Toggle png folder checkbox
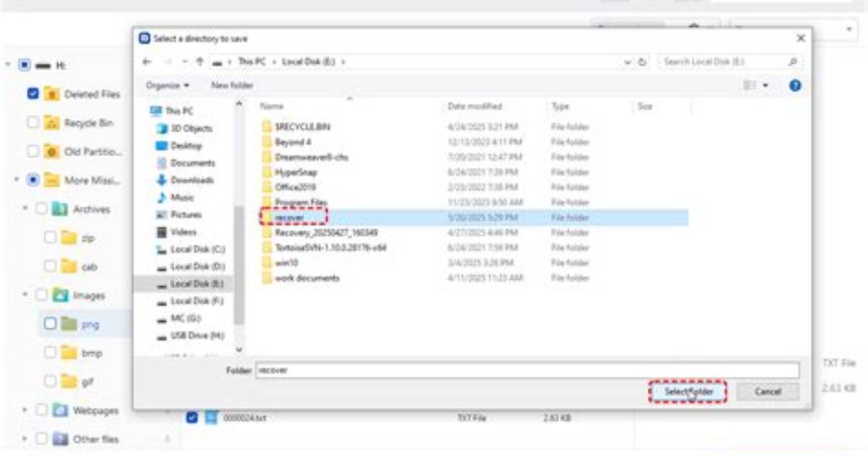This screenshot has height=456, width=868. [x=50, y=324]
